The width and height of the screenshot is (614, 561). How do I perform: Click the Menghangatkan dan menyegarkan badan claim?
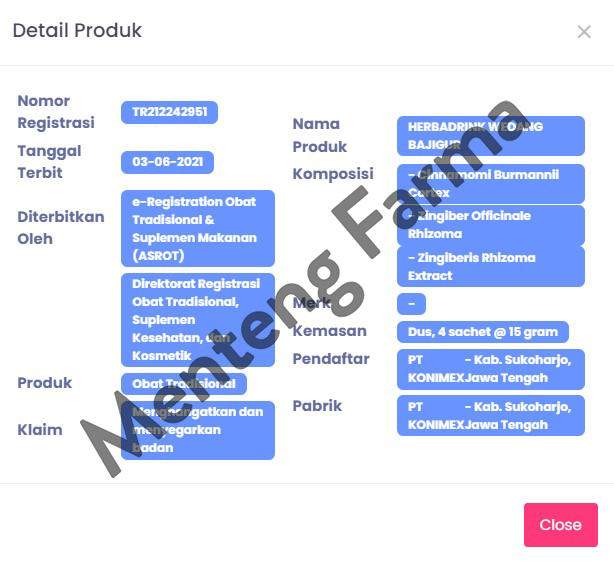(x=197, y=430)
